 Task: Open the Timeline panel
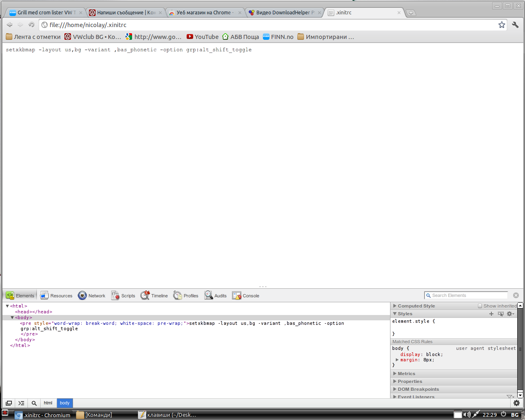(154, 296)
